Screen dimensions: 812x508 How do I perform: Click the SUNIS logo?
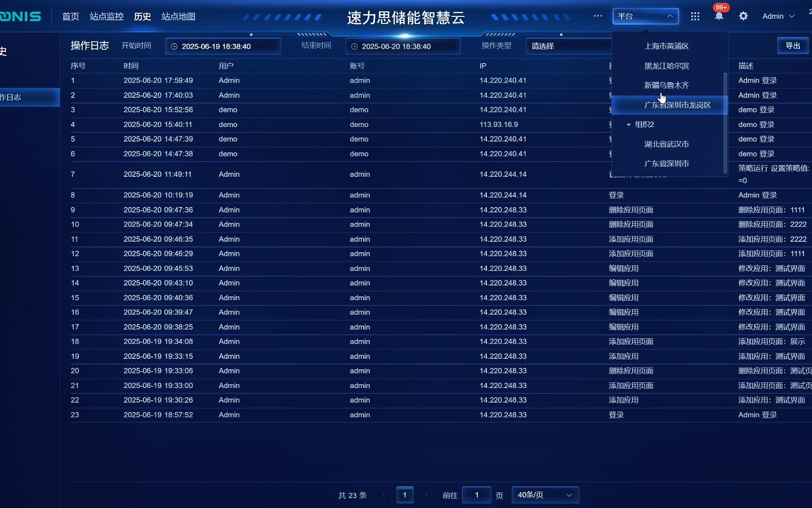tap(21, 16)
